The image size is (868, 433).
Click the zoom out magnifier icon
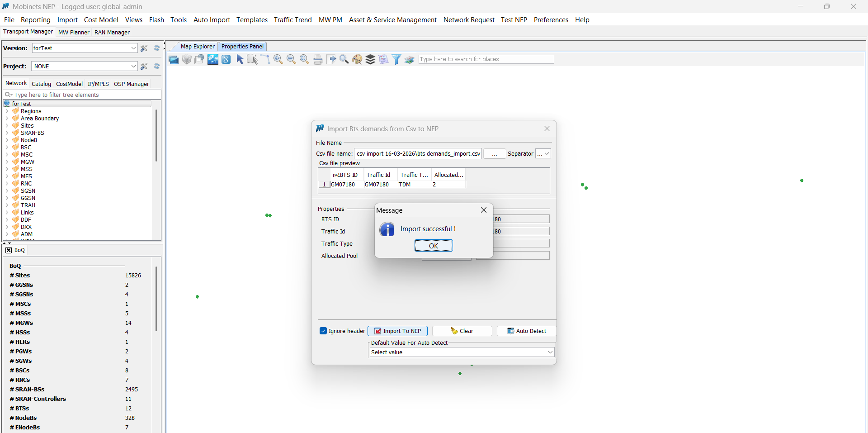[x=291, y=60]
